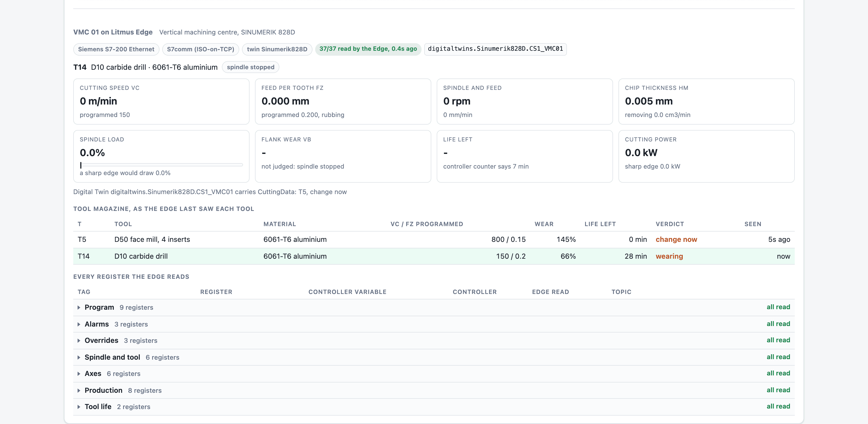Click 'all read' status for Tool life

tap(778, 406)
